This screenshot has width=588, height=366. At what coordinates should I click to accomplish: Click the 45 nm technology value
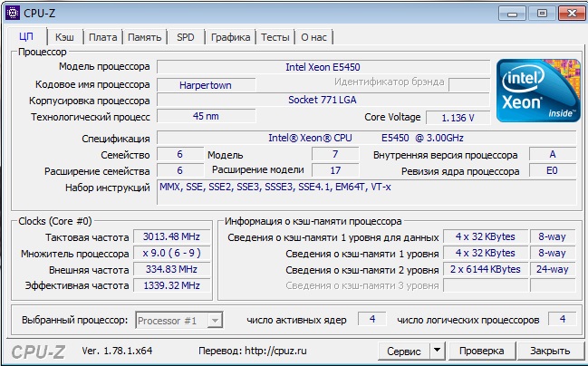tap(206, 116)
